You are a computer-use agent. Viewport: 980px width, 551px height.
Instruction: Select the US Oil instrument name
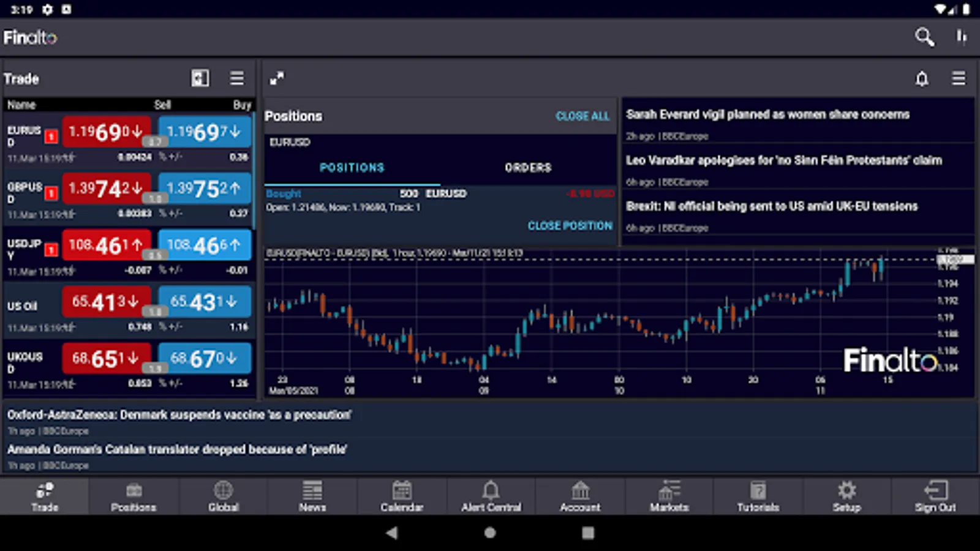coord(22,306)
